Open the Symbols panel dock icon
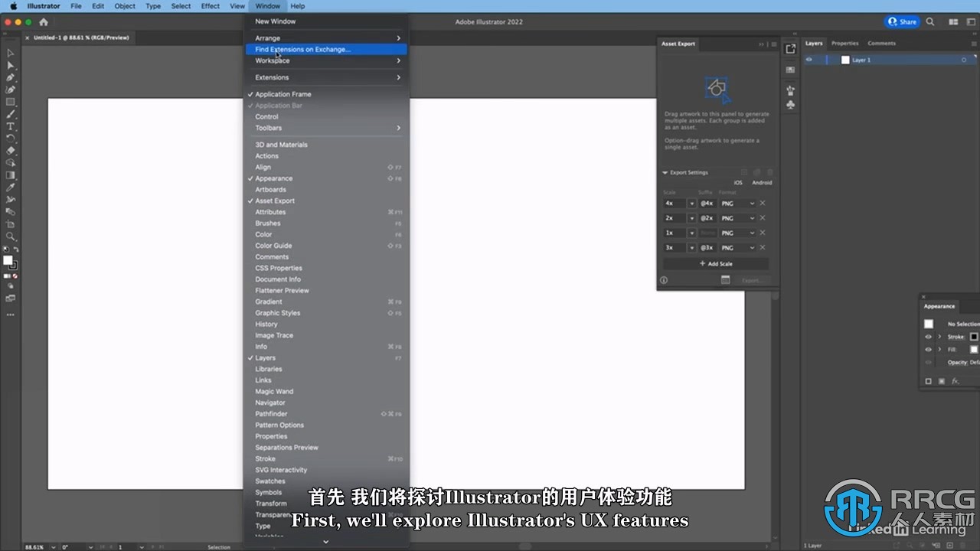 click(x=791, y=105)
